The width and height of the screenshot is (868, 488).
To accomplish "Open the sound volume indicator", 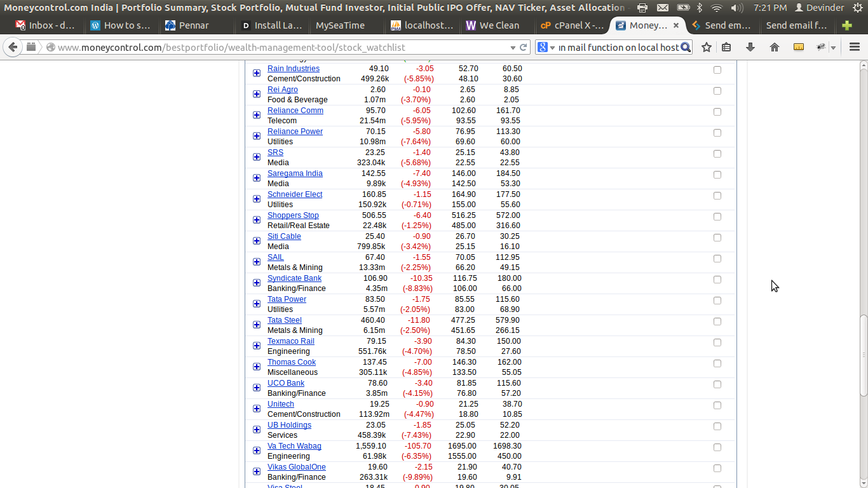I will click(737, 8).
